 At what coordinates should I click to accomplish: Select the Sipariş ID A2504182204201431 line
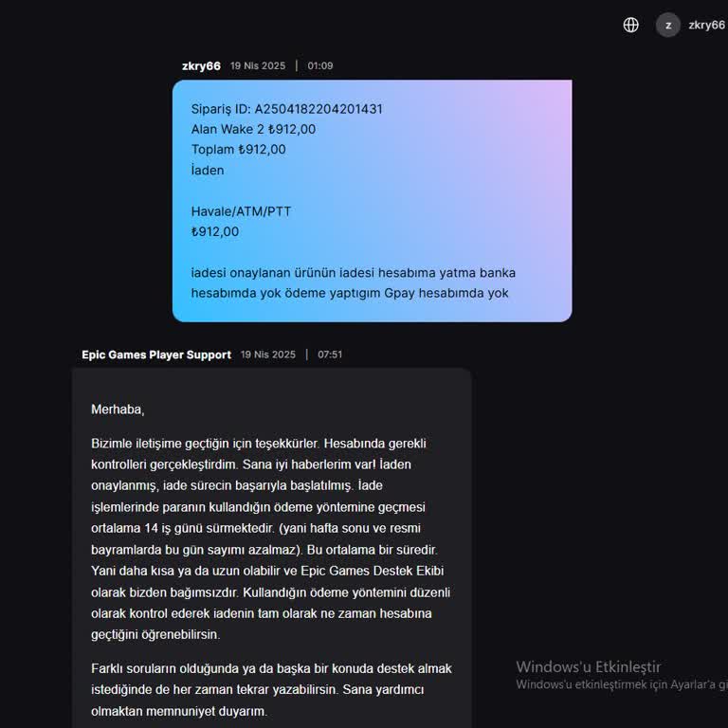click(x=287, y=109)
